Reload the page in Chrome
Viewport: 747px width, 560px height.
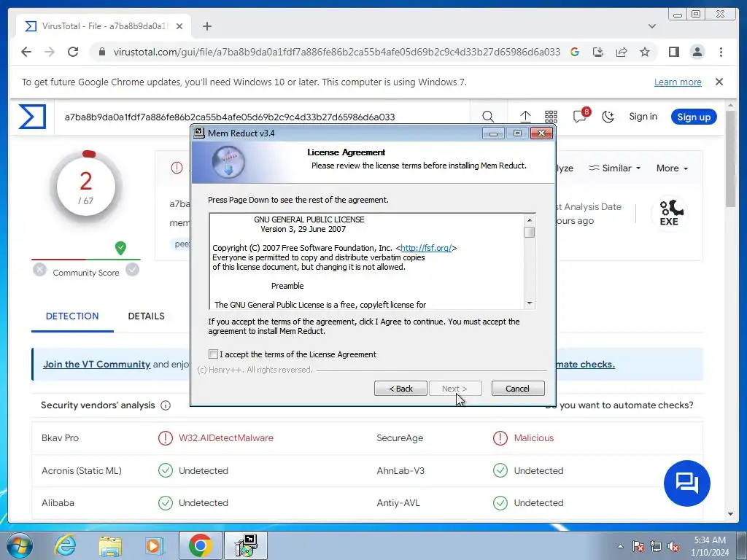73,52
